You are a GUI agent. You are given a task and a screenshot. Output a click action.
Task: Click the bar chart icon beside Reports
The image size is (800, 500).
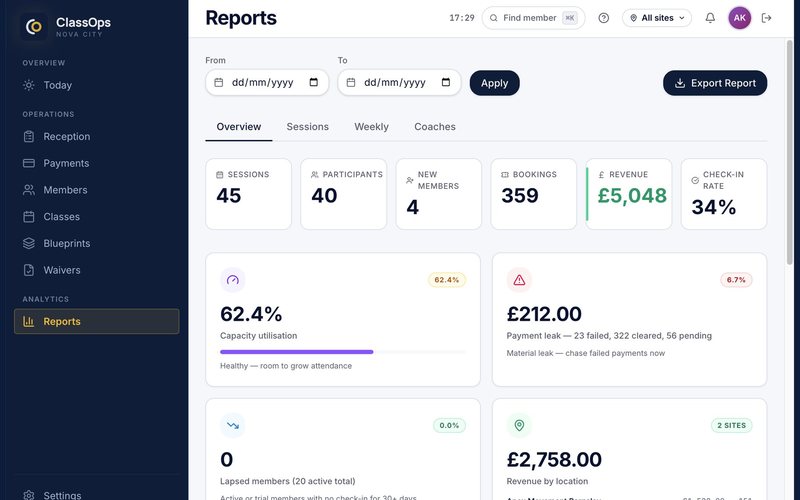point(29,321)
